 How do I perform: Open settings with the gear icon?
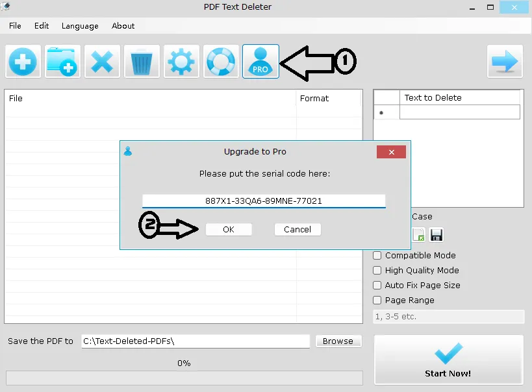[181, 62]
